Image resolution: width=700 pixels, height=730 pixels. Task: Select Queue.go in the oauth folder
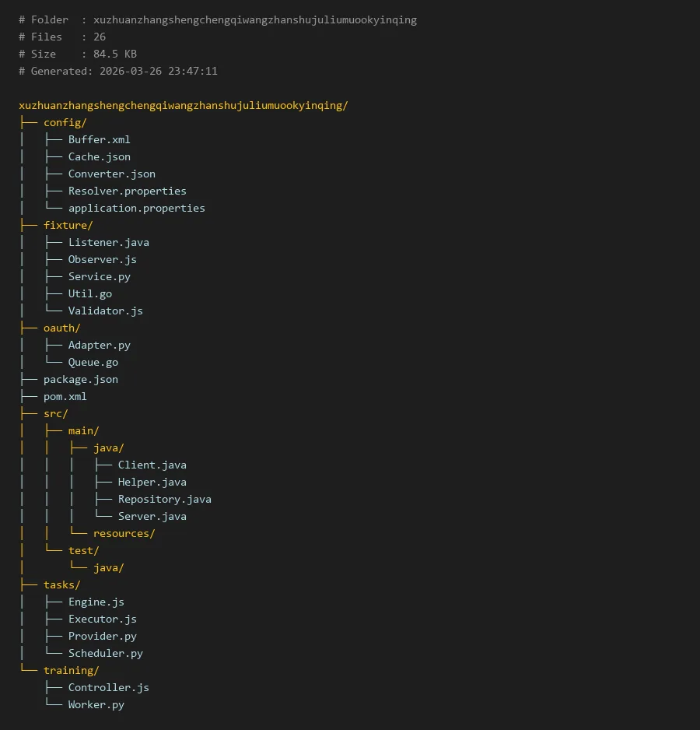[x=93, y=362]
